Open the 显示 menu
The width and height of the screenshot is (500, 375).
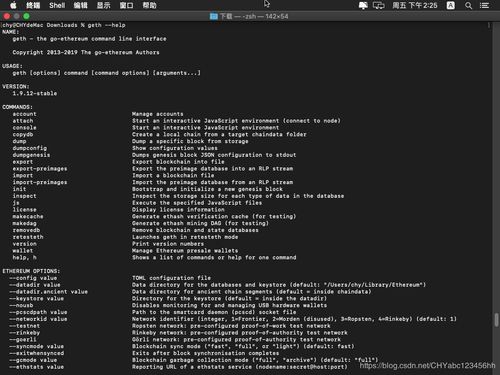coord(103,5)
